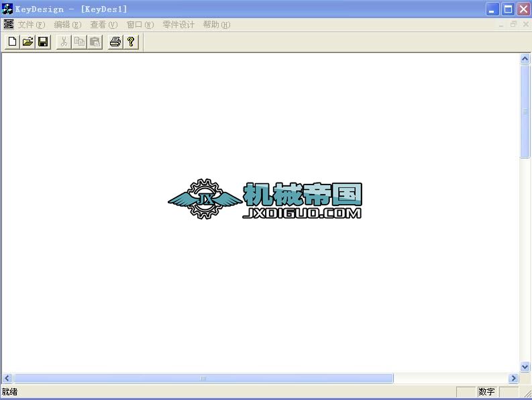Click the KeyDesign title bar app icon
Image resolution: width=532 pixels, height=400 pixels.
click(x=7, y=9)
